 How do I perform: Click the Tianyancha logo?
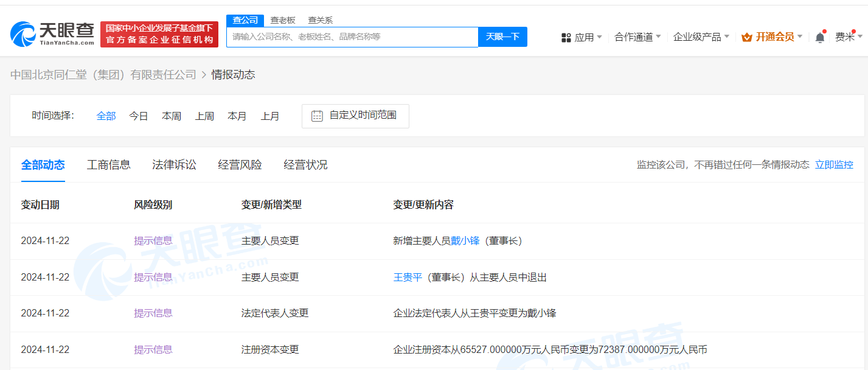coord(52,33)
